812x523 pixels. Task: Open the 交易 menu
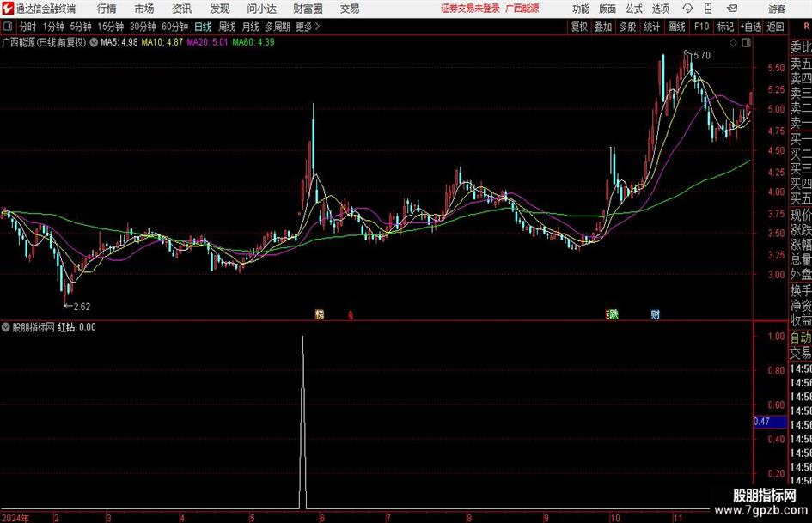click(350, 9)
